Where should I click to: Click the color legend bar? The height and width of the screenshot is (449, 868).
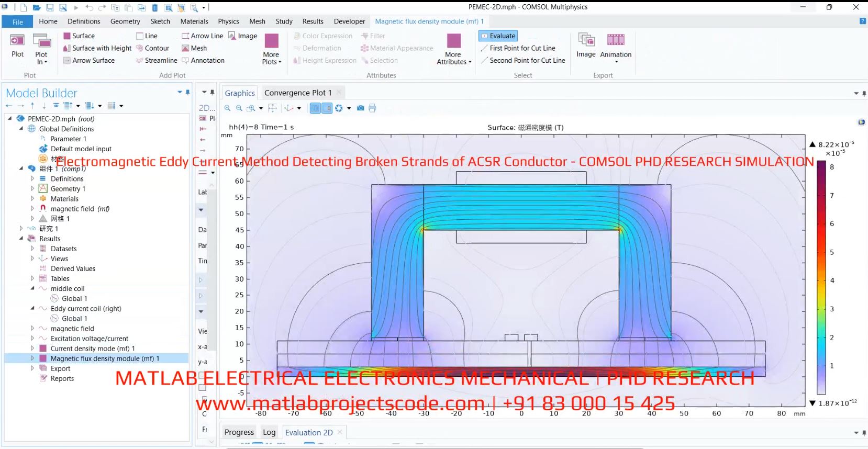(821, 278)
